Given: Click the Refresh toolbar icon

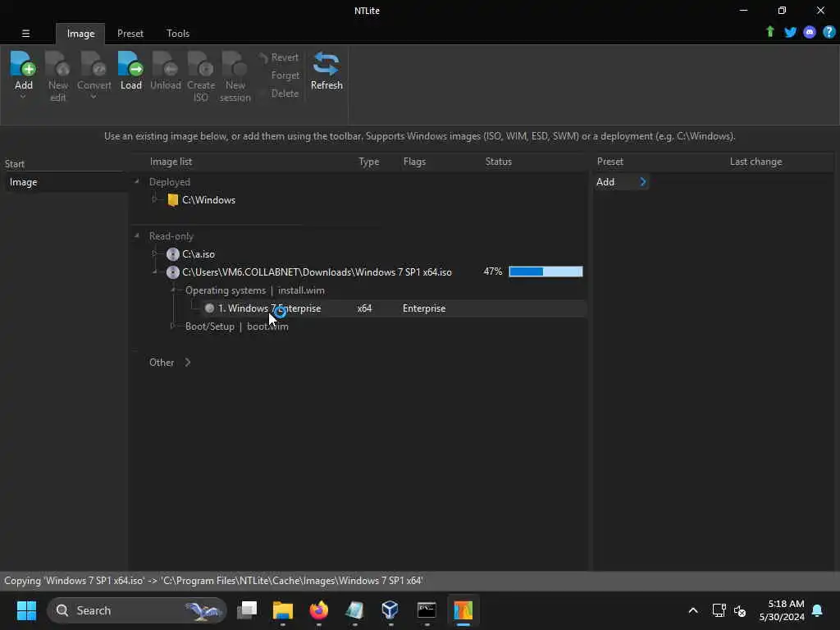Looking at the screenshot, I should 326,64.
